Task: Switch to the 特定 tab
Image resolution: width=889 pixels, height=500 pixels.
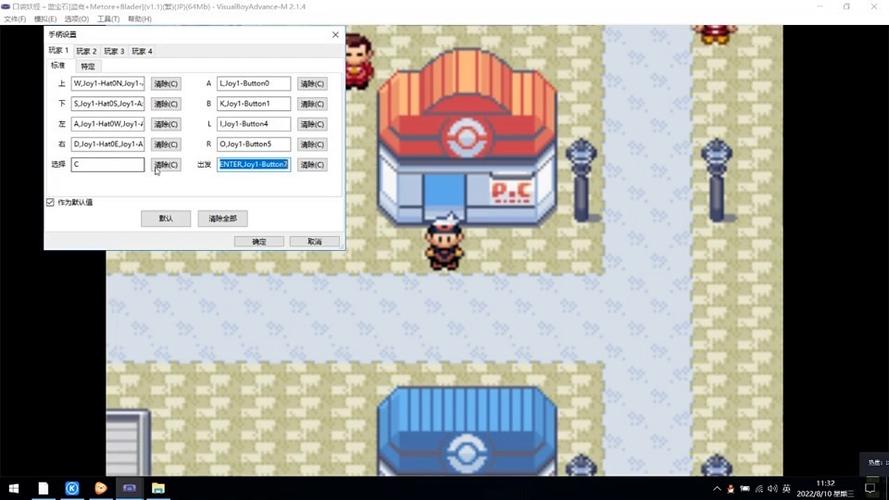Action: 88,66
